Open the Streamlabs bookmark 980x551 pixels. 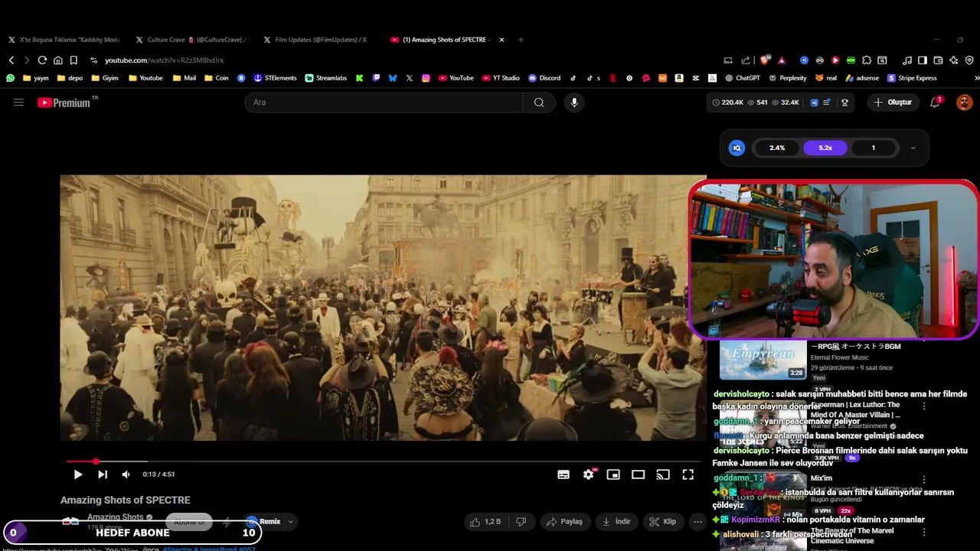pos(325,78)
